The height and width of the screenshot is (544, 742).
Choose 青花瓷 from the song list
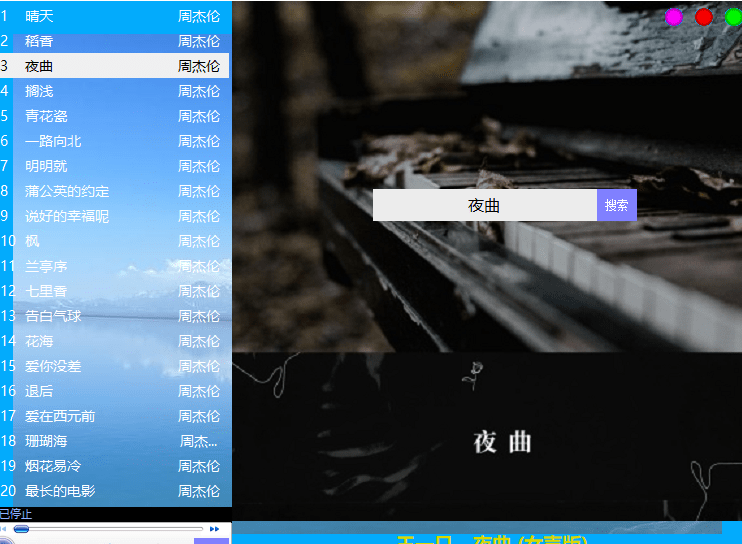(47, 116)
